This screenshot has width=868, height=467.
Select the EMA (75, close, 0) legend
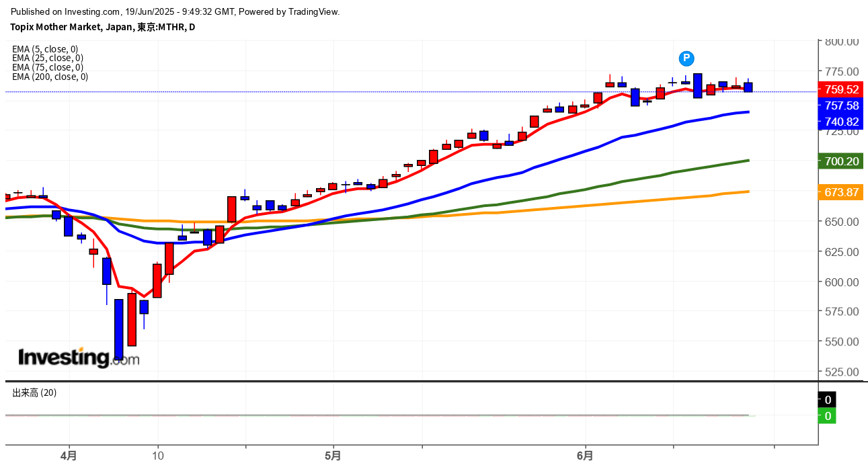pyautogui.click(x=48, y=67)
